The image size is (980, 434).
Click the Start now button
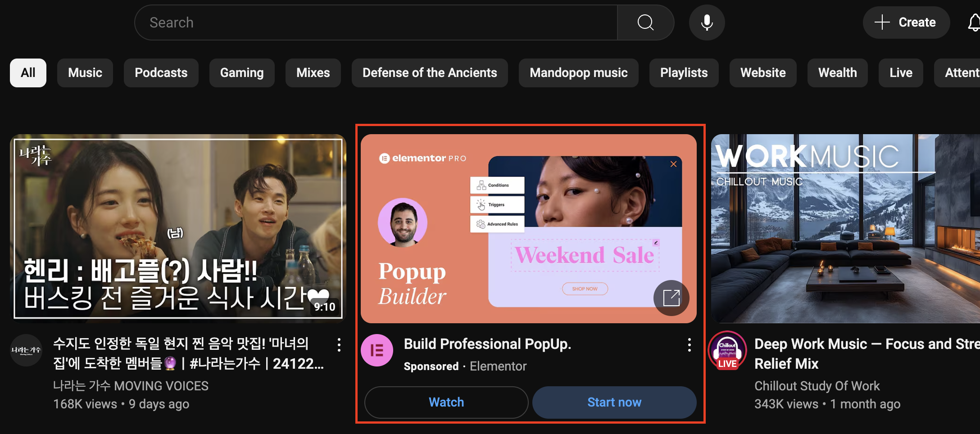[614, 402]
